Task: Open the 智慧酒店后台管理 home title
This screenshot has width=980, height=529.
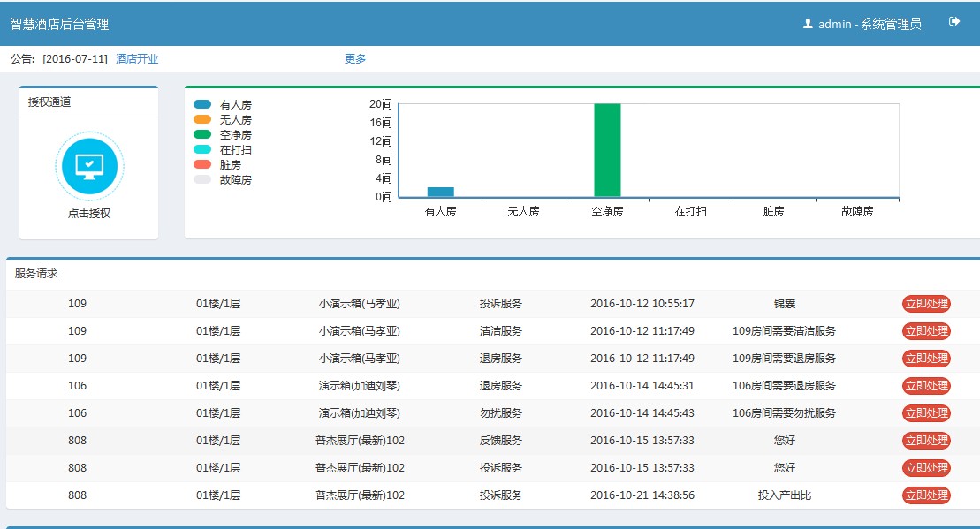Action: (60, 24)
